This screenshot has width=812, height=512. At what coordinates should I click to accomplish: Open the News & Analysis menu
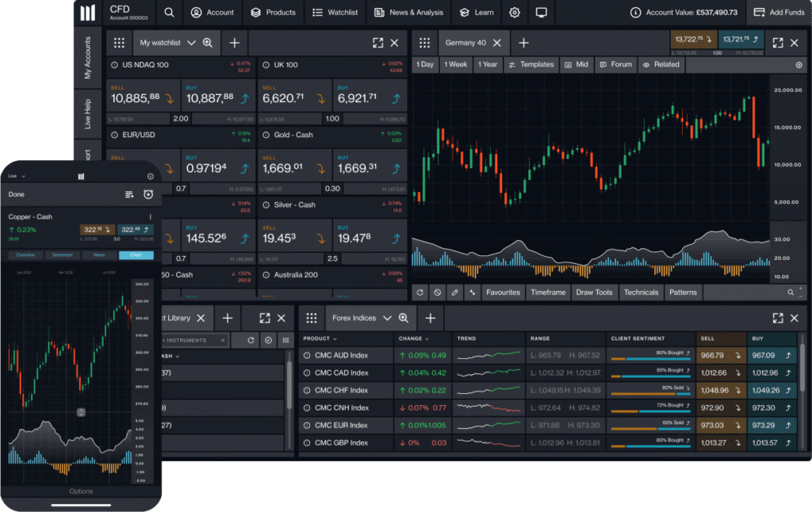click(x=408, y=13)
